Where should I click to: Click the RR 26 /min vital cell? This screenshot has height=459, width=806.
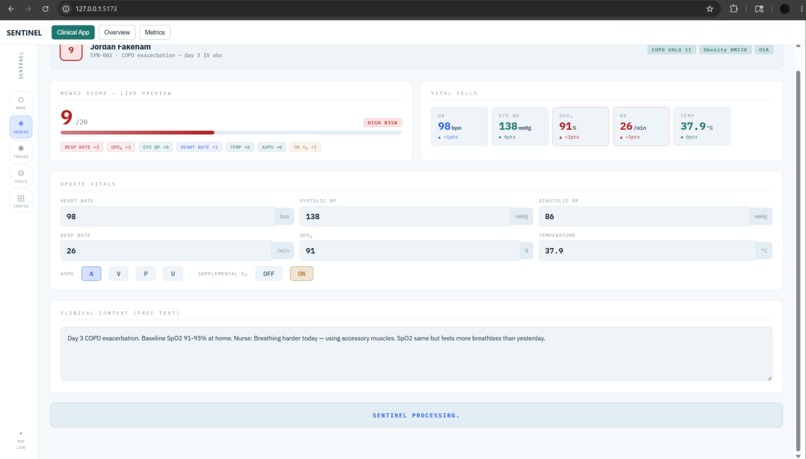(641, 126)
